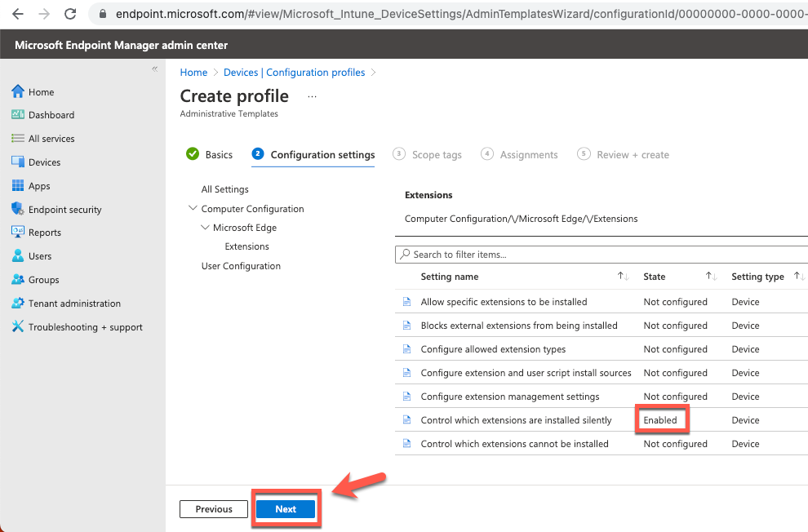Sort by State column arrows
The image size is (808, 532).
(x=711, y=277)
